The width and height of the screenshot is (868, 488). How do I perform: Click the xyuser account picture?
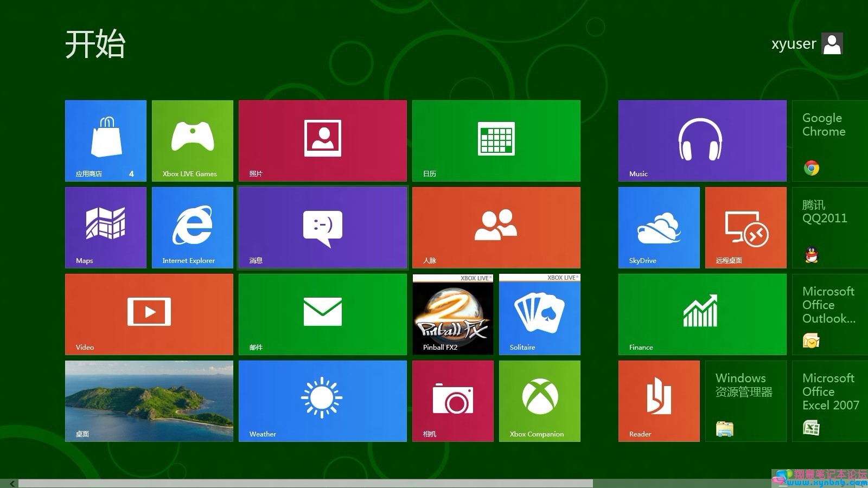click(x=832, y=43)
